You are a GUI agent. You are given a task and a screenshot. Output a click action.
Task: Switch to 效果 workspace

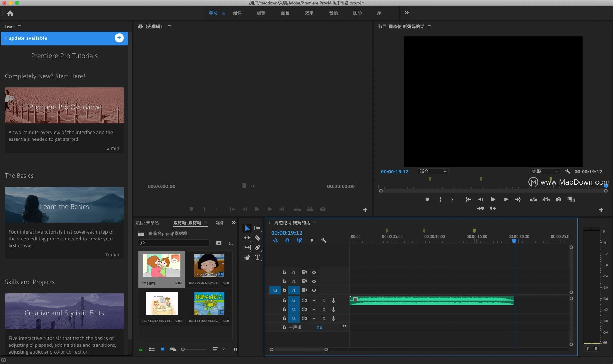pos(309,13)
